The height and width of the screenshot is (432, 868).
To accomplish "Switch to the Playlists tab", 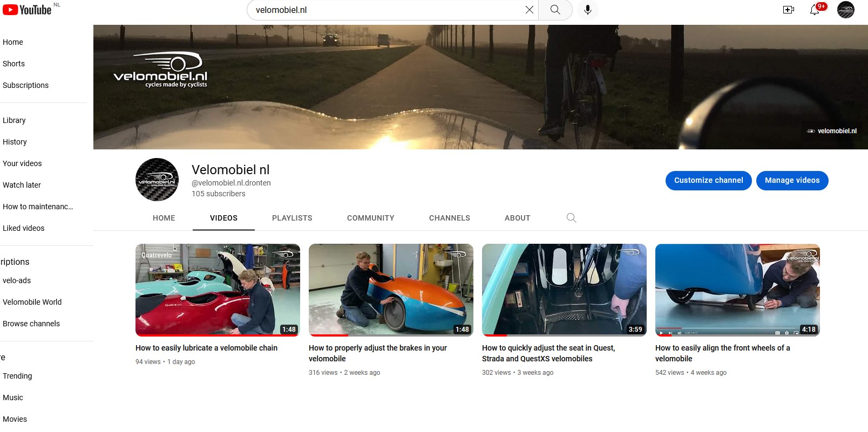I will tap(292, 218).
